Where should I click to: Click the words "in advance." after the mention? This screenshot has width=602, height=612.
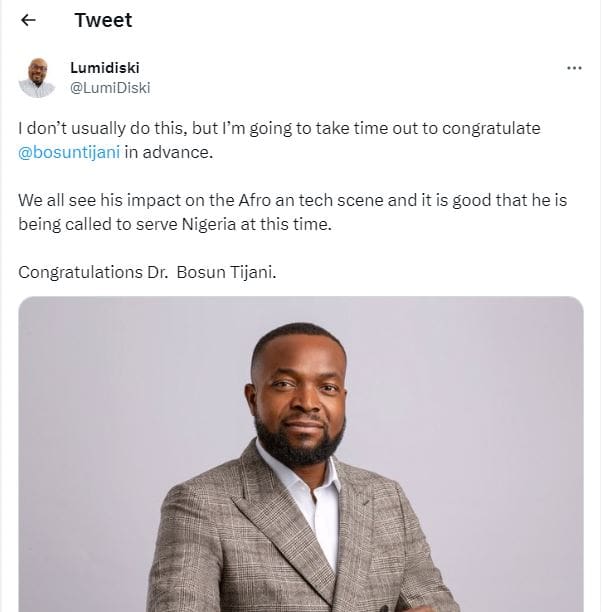pyautogui.click(x=169, y=152)
